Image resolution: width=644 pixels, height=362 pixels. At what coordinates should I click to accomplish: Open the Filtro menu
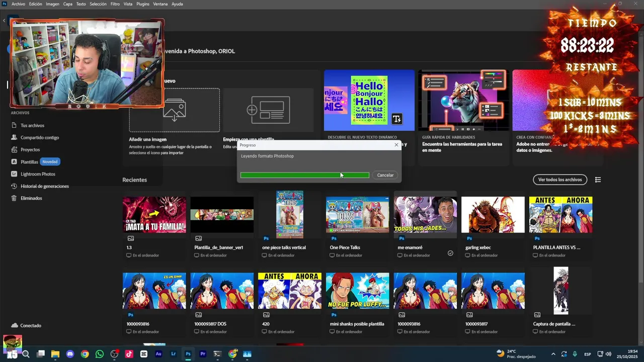(115, 4)
